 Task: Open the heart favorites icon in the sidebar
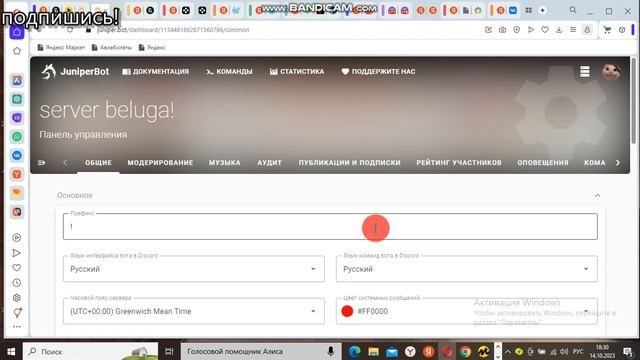tap(17, 268)
